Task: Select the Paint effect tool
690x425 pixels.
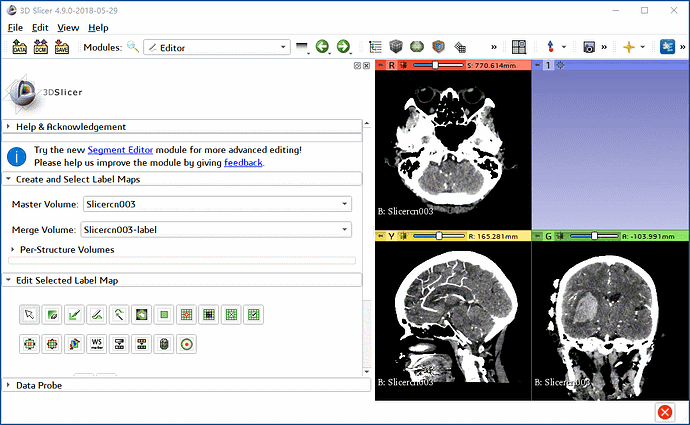Action: tap(74, 315)
